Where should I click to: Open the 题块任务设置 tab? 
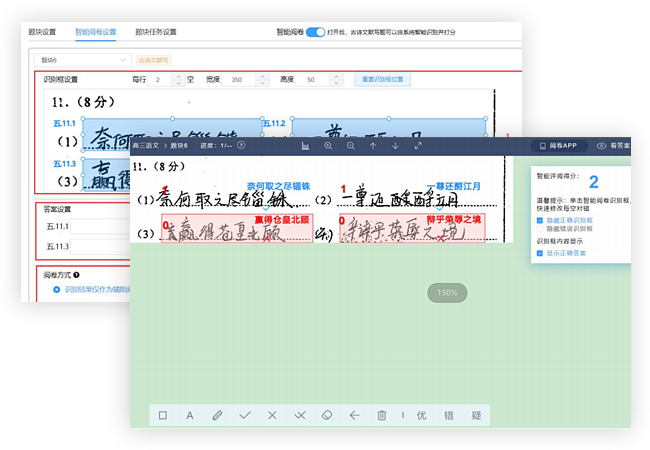click(x=155, y=32)
